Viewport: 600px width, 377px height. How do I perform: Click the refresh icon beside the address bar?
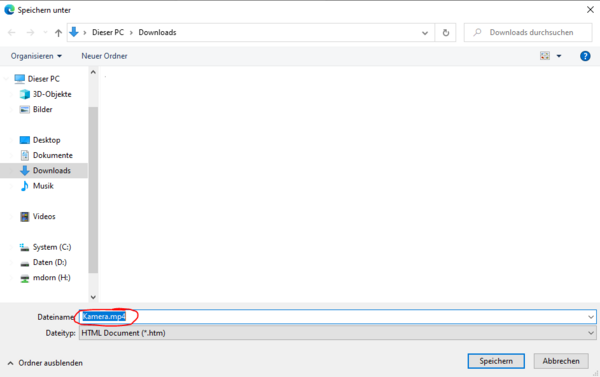446,33
